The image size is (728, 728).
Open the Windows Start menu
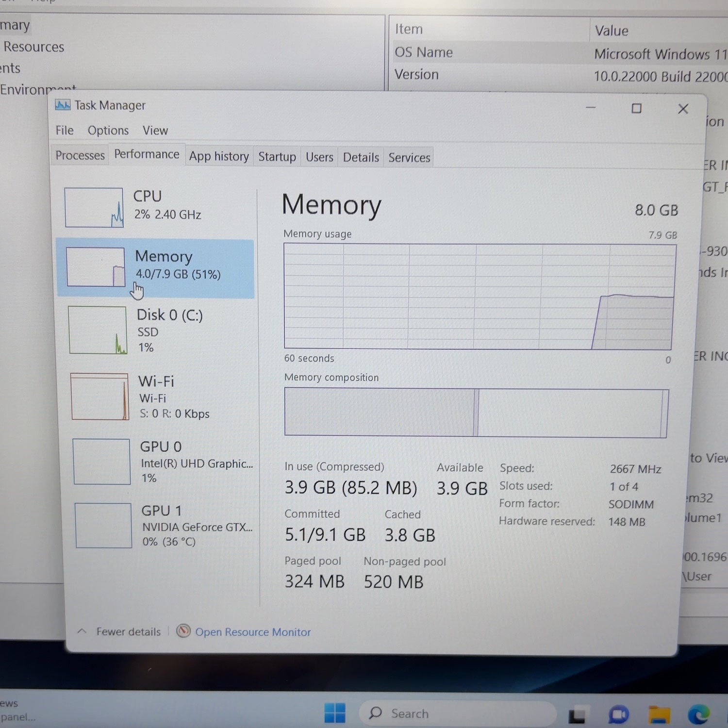coord(334,713)
